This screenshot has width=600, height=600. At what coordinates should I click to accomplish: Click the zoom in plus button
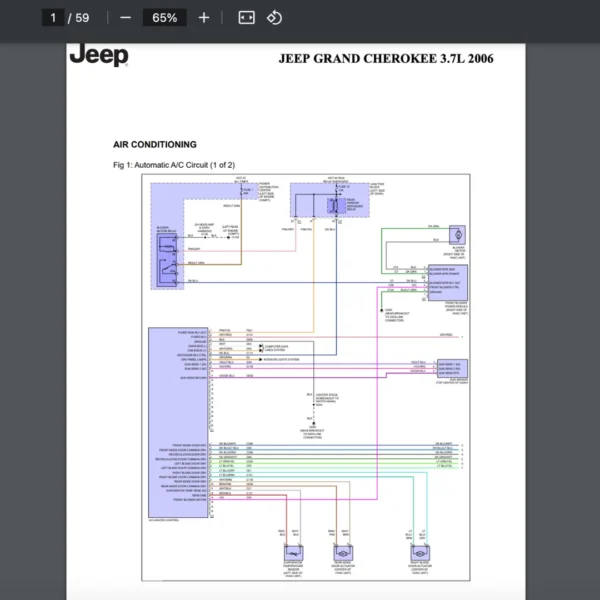pyautogui.click(x=204, y=18)
